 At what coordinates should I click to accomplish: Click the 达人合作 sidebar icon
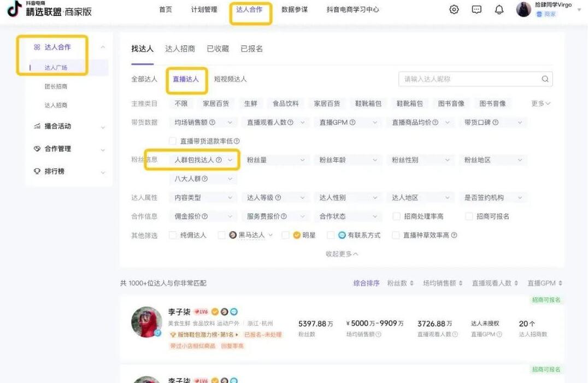[x=37, y=47]
